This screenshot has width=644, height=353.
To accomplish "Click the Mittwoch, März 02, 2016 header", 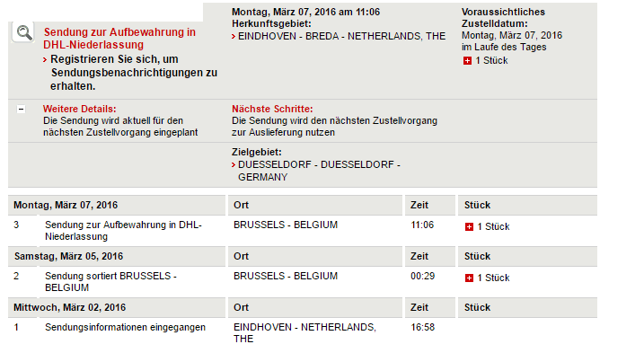I will pos(70,307).
